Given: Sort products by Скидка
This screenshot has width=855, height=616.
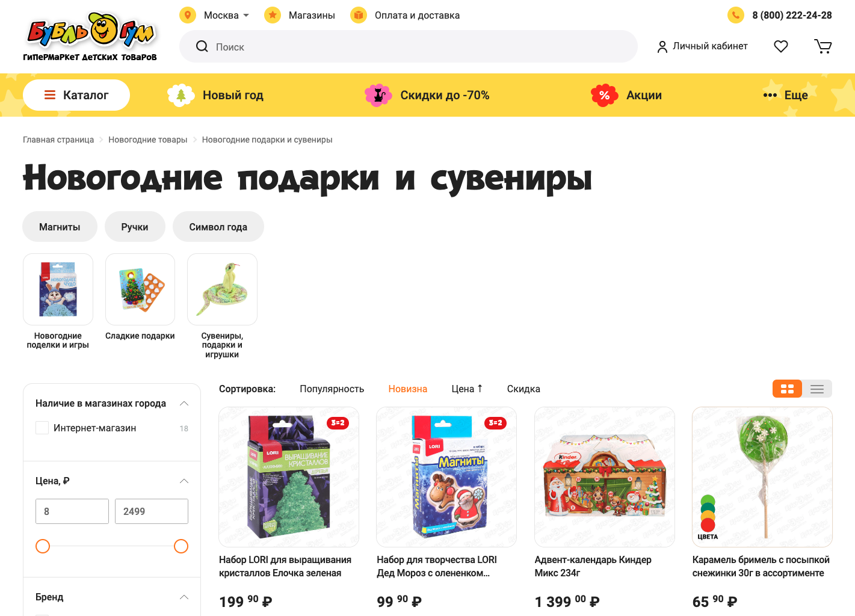Looking at the screenshot, I should [x=523, y=389].
